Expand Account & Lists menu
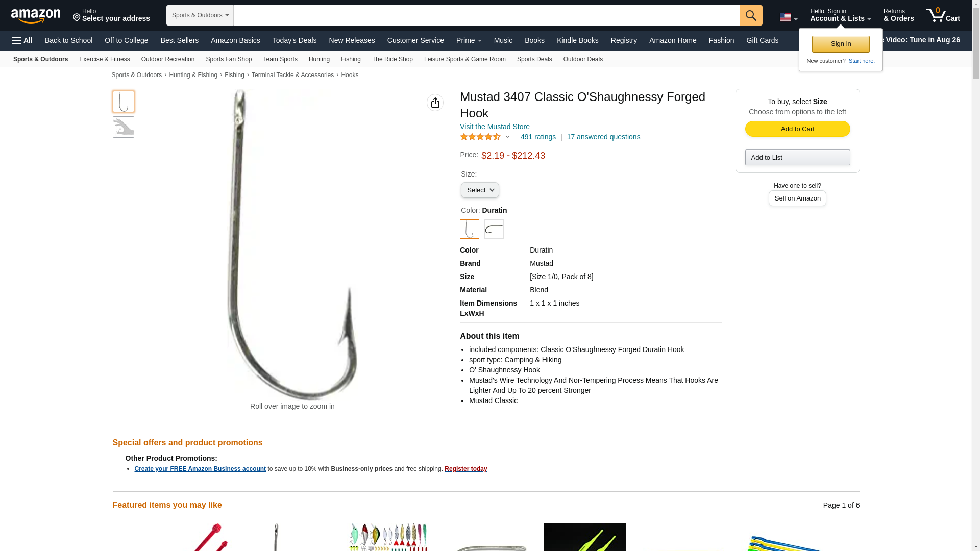This screenshot has height=551, width=980. point(840,15)
